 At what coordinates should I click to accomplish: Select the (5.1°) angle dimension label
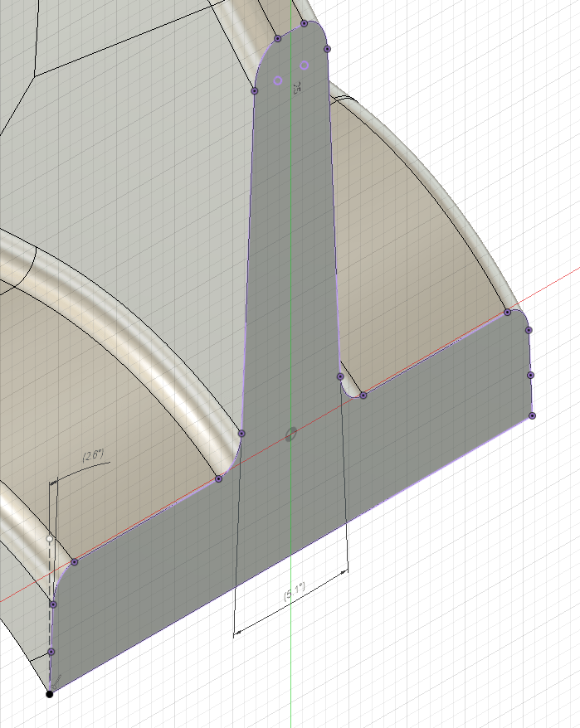[x=295, y=592]
